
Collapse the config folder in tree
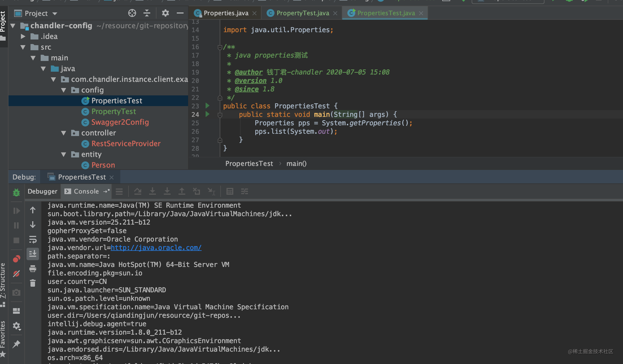click(64, 90)
